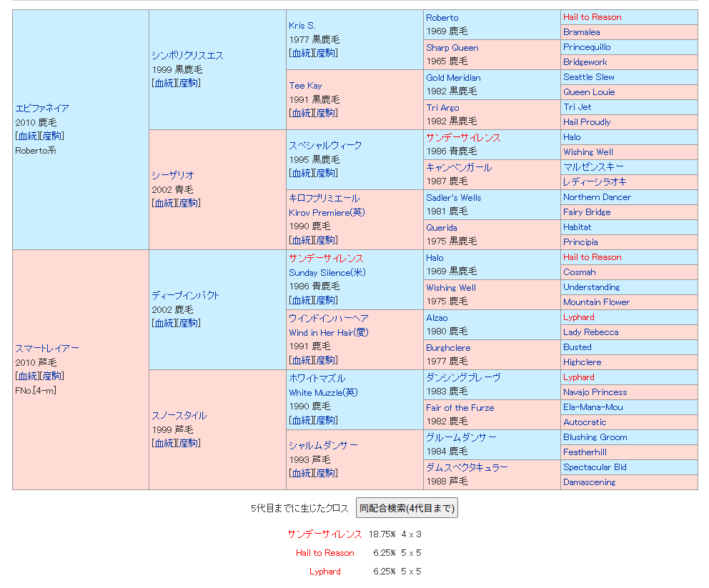The width and height of the screenshot is (709, 588).
Task: Open the White Muzzle(英) link
Action: pos(323,393)
